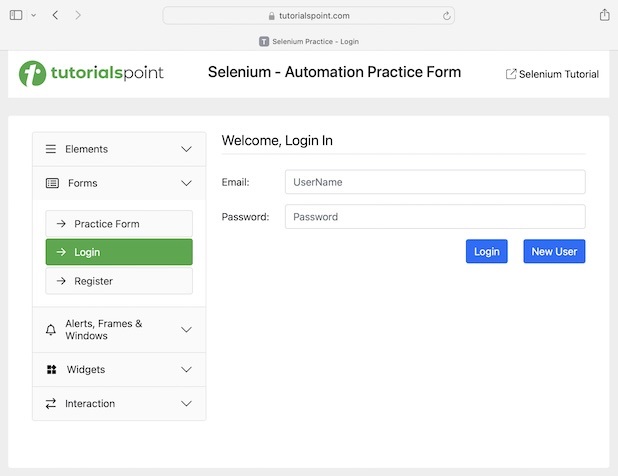Click the tutorialspoint logo

click(x=91, y=73)
